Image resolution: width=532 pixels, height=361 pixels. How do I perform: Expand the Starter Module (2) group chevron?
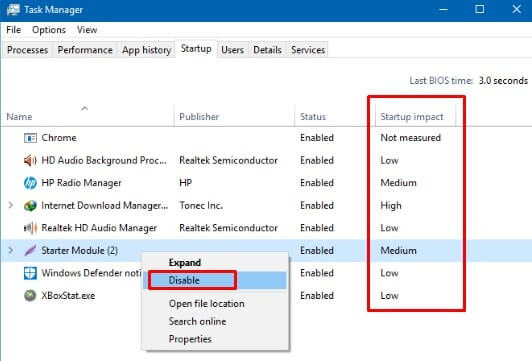pyautogui.click(x=11, y=250)
